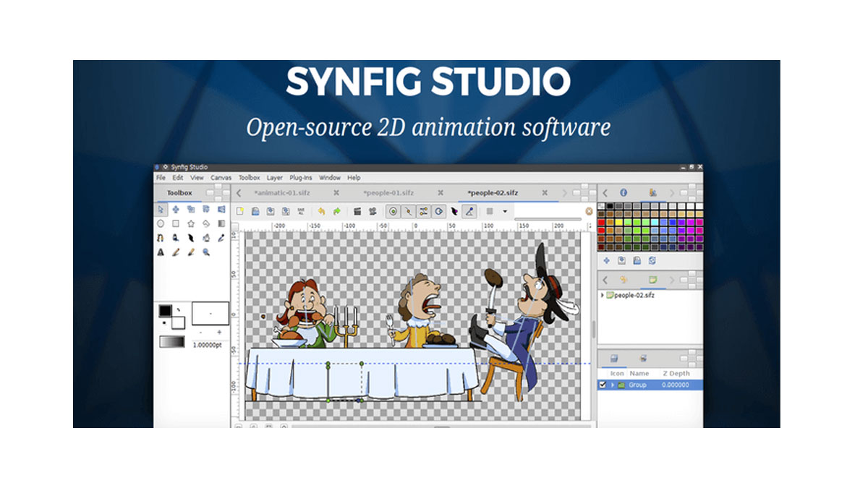Expand people-02.sifz in the Canvas Browser
868x488 pixels.
(x=601, y=295)
